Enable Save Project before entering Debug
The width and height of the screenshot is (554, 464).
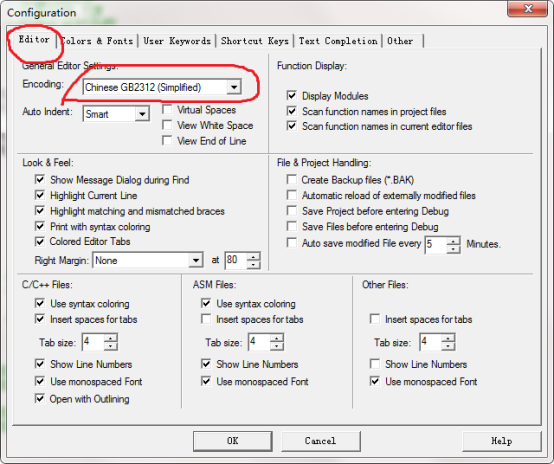click(291, 211)
